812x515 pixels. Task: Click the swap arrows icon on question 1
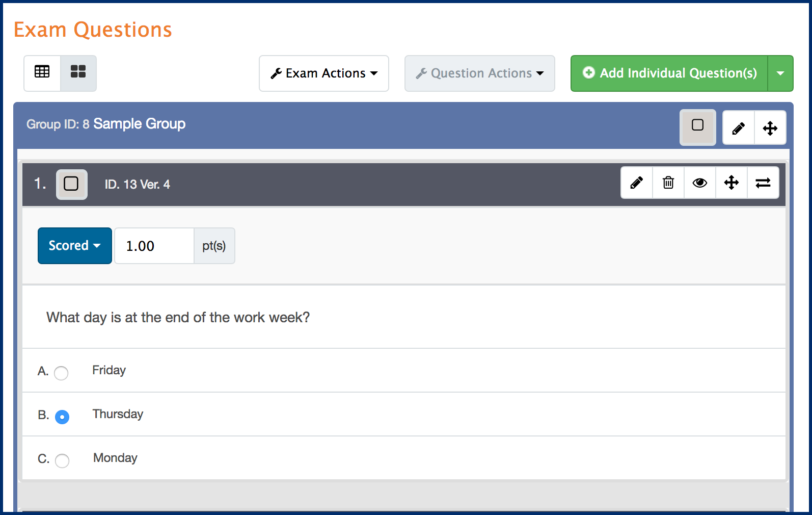coord(763,183)
